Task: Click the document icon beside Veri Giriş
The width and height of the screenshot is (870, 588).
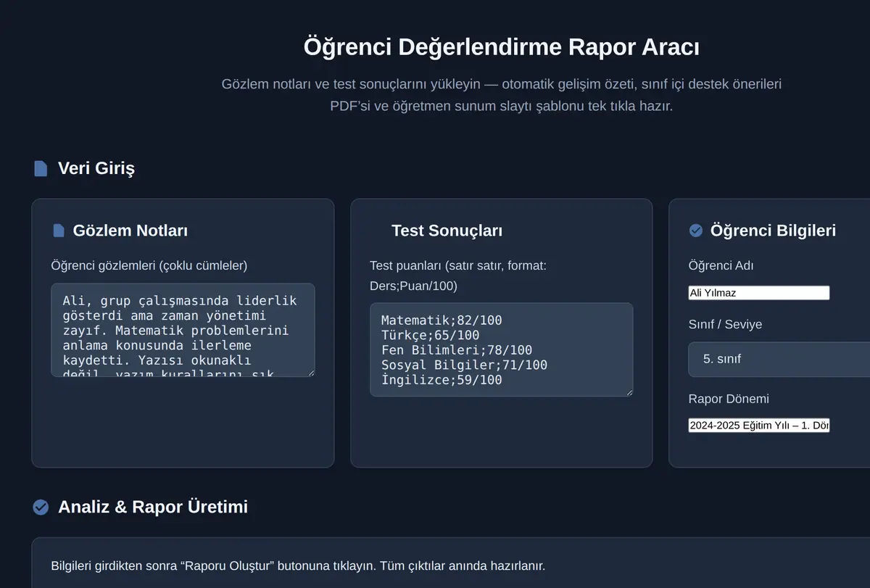Action: pyautogui.click(x=41, y=168)
